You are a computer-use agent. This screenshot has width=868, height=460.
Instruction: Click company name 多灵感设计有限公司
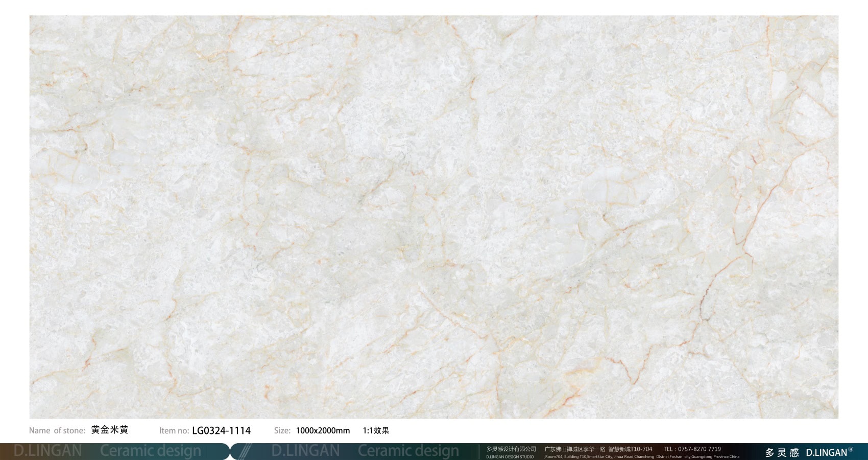coord(511,449)
